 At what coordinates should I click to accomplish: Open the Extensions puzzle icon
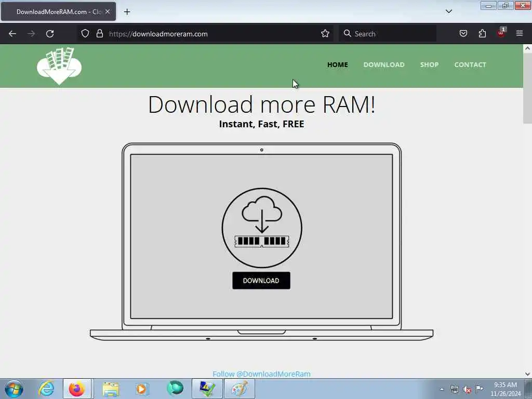click(482, 33)
